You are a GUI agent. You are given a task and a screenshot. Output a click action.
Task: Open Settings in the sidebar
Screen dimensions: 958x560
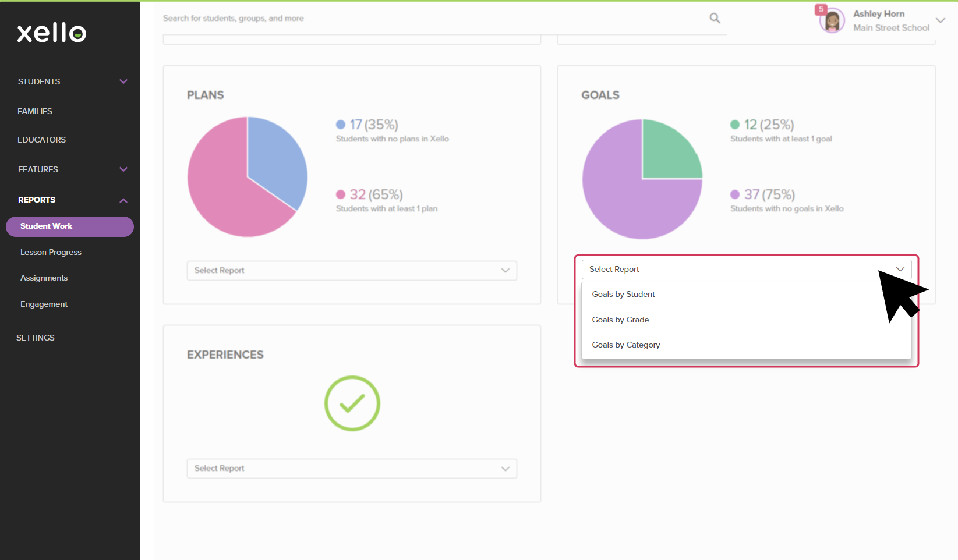coord(36,338)
